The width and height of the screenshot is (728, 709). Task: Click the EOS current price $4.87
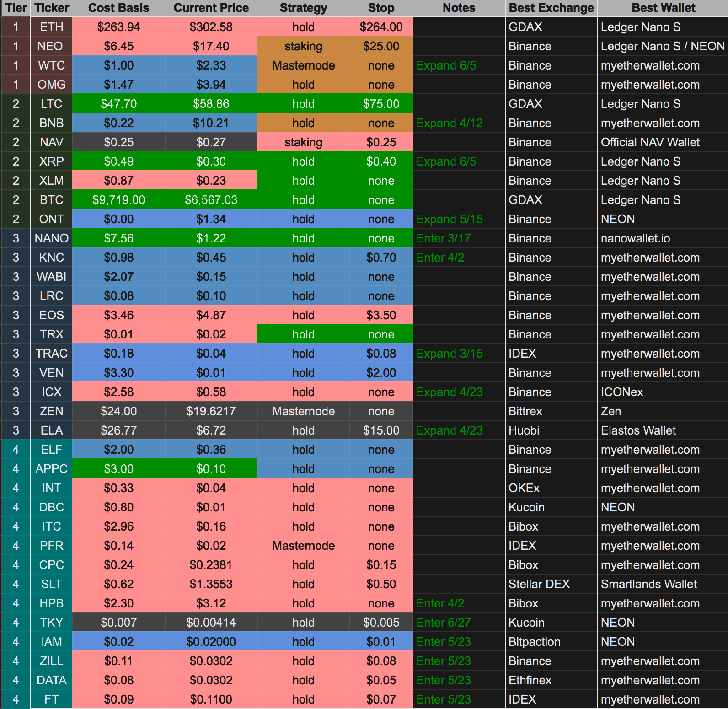click(211, 315)
